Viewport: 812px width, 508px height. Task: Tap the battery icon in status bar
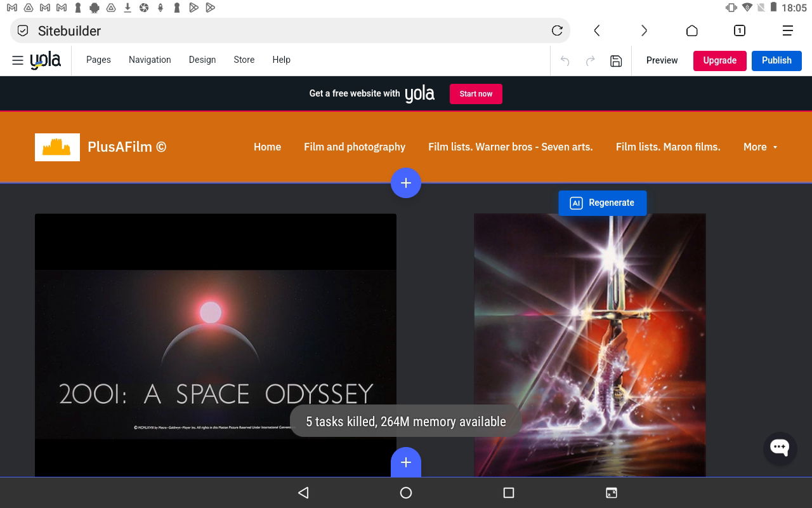773,8
